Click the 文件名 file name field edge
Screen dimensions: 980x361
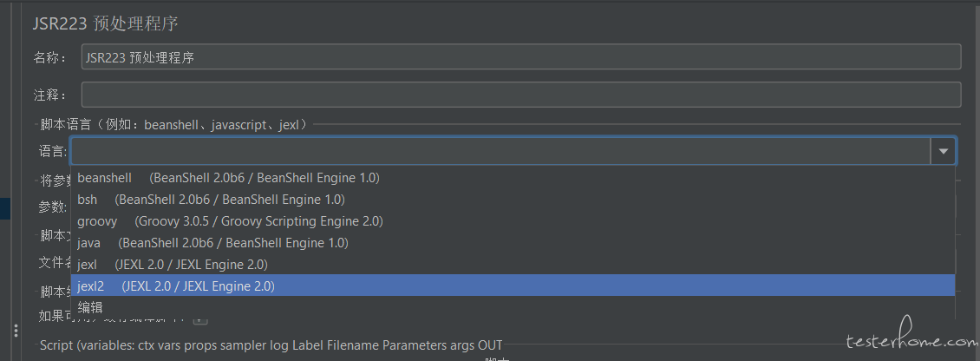[958, 261]
